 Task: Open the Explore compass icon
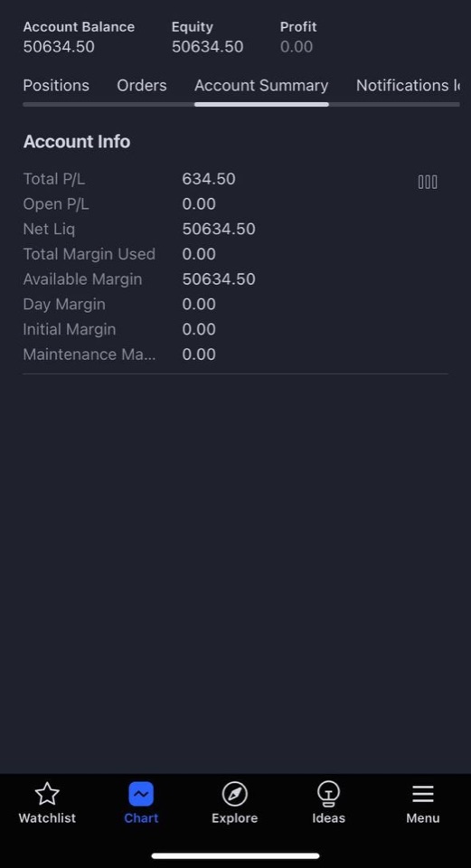coord(235,794)
